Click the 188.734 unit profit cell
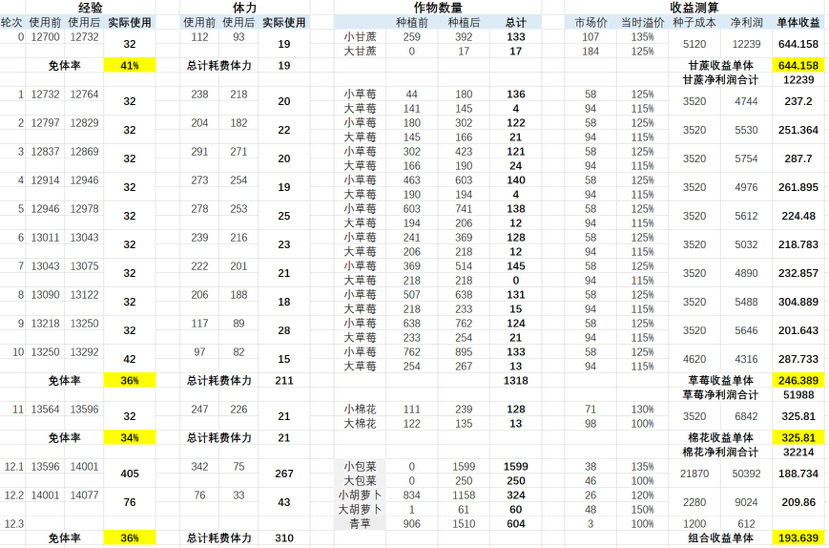 798,473
